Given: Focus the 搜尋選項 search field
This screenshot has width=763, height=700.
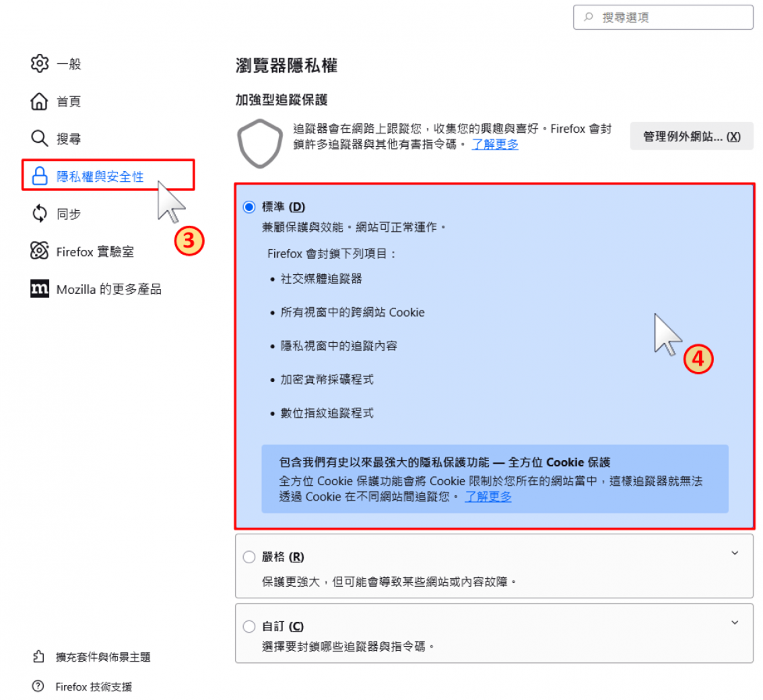Looking at the screenshot, I should [x=663, y=17].
